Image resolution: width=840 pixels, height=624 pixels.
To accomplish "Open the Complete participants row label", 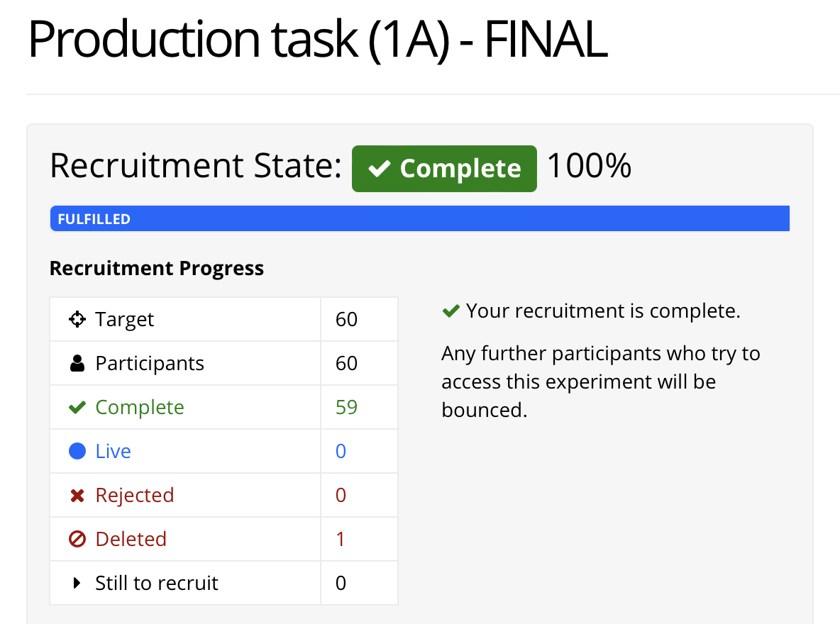I will [x=140, y=407].
